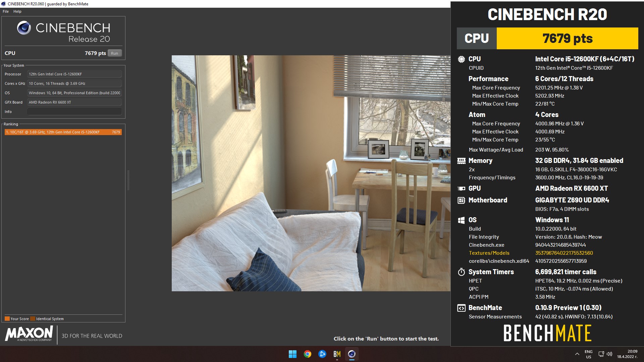Click the OS field showing Windows 10
This screenshot has width=644, height=362.
click(74, 93)
